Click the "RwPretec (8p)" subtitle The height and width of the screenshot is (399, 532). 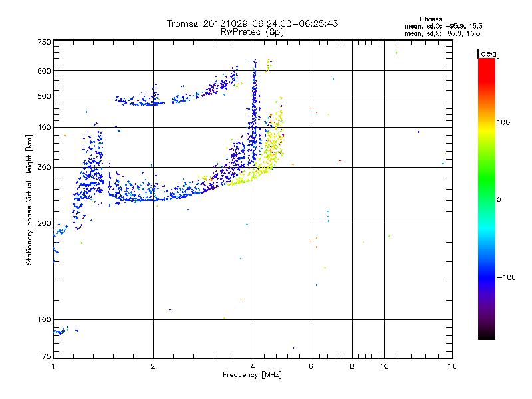point(252,32)
